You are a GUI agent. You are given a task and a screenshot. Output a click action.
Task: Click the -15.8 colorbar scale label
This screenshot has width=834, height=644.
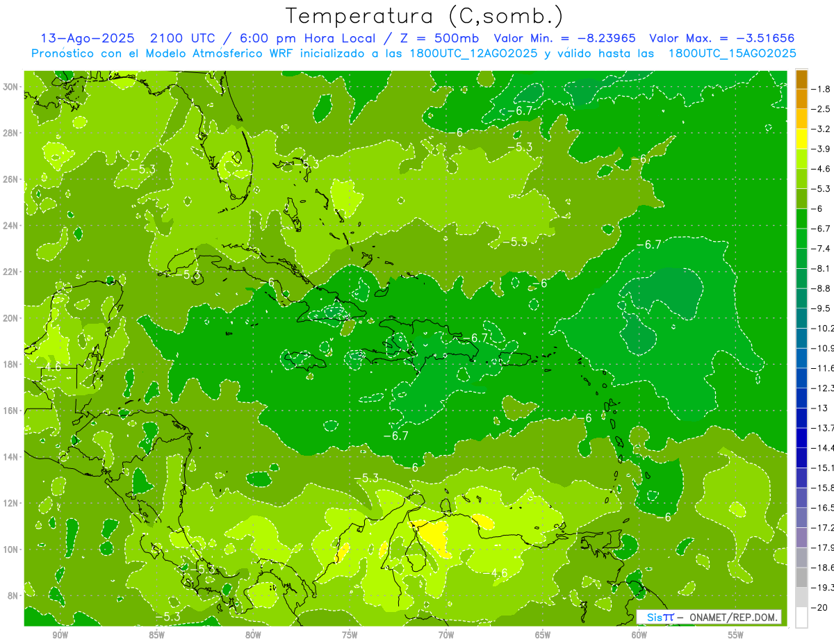824,487
